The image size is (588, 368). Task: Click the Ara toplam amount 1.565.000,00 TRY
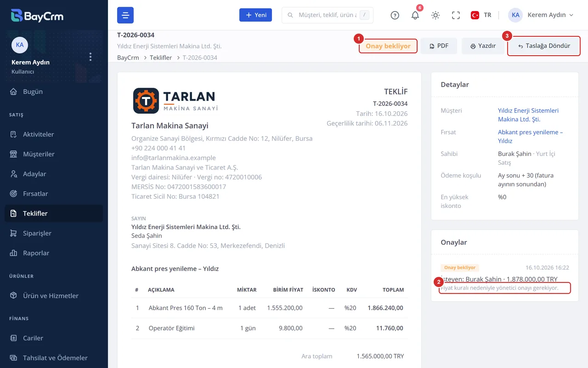click(x=380, y=356)
